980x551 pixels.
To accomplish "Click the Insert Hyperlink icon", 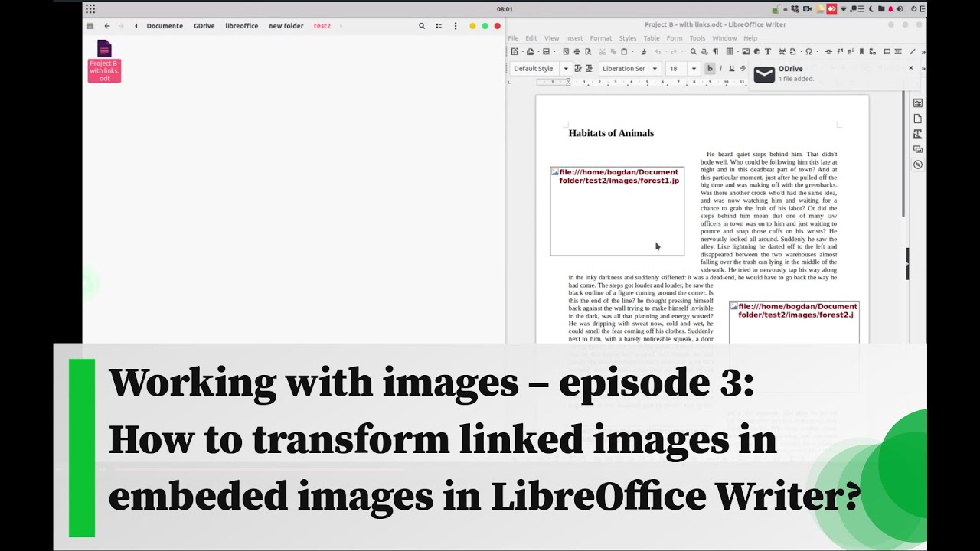I will (x=828, y=51).
